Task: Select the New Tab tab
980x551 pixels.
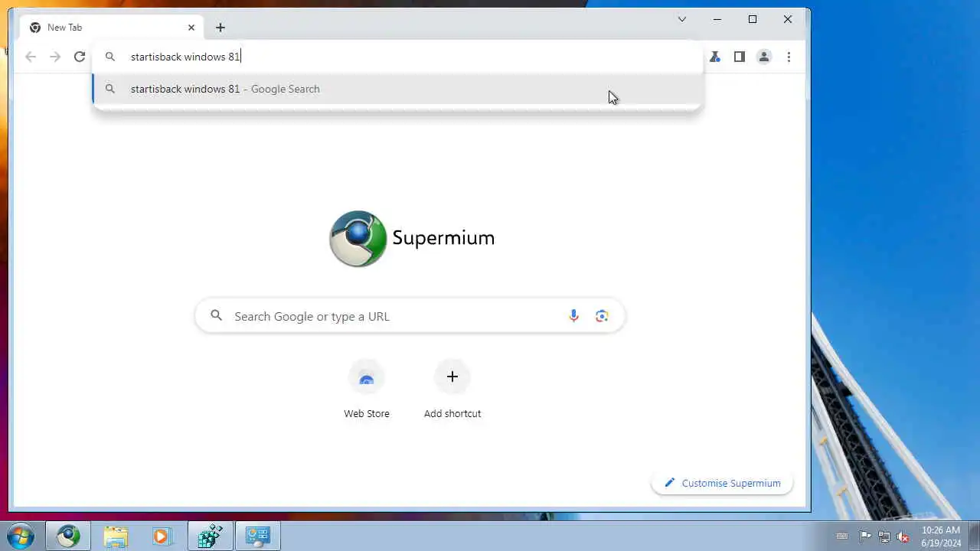Action: pyautogui.click(x=112, y=28)
